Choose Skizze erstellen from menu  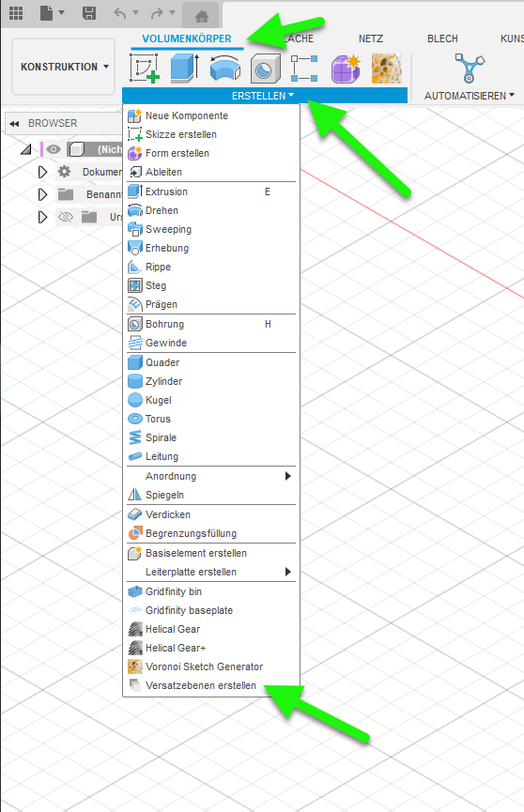(211, 134)
